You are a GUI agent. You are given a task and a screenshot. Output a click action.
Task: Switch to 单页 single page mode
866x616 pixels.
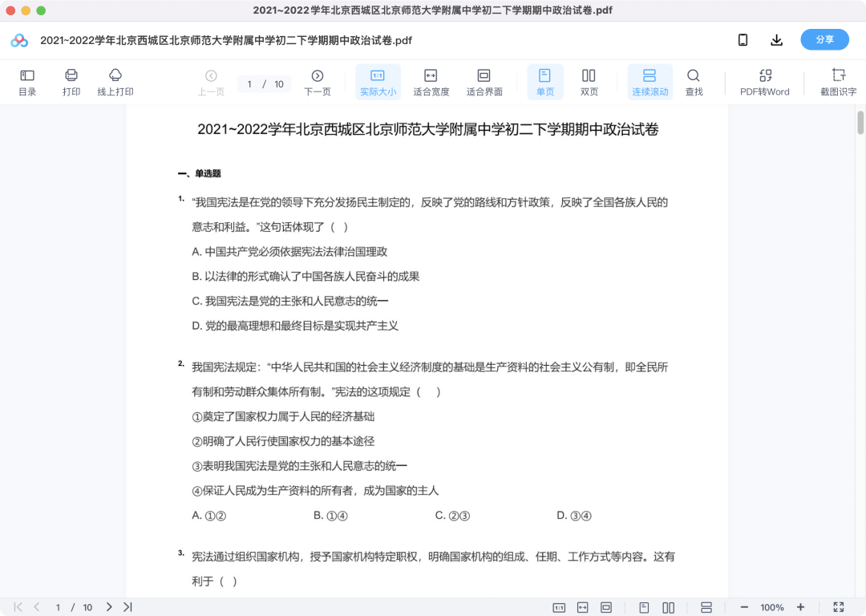point(545,83)
